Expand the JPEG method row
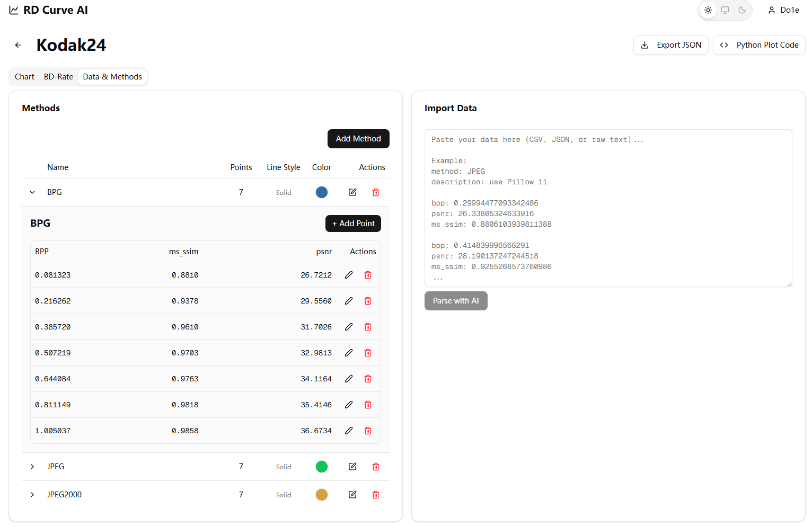Viewport: 812px width, 527px height. click(32, 467)
